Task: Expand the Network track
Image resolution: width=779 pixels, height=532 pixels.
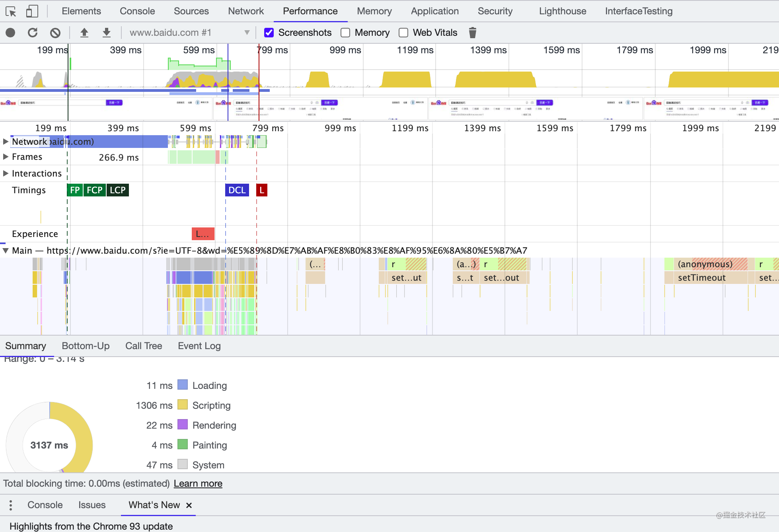Action: click(x=6, y=142)
